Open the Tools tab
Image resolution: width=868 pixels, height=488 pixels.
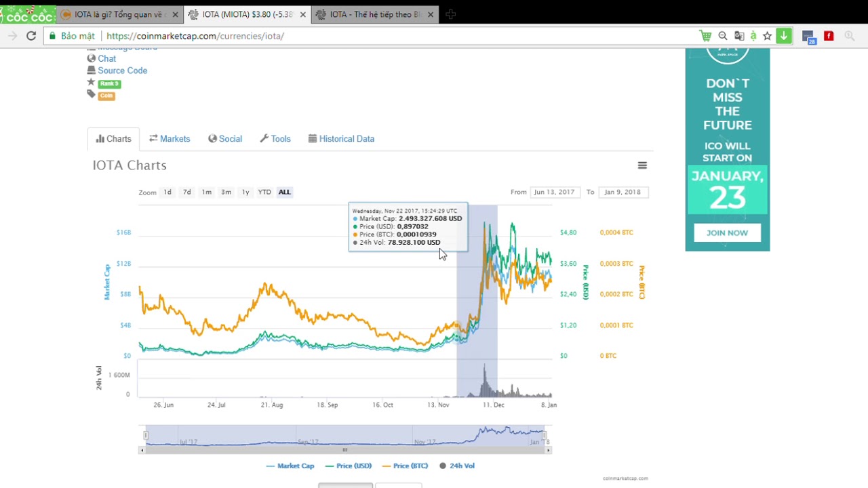[x=275, y=139]
